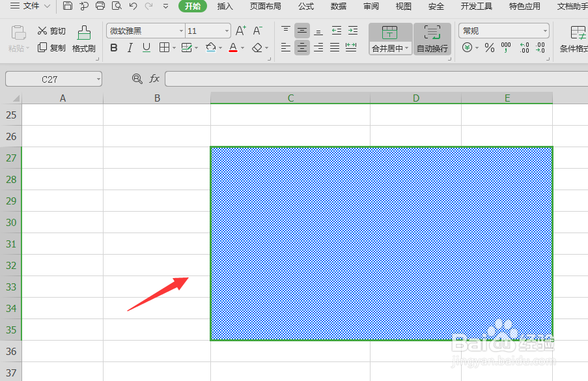
Task: Click the Print icon
Action: tap(100, 6)
